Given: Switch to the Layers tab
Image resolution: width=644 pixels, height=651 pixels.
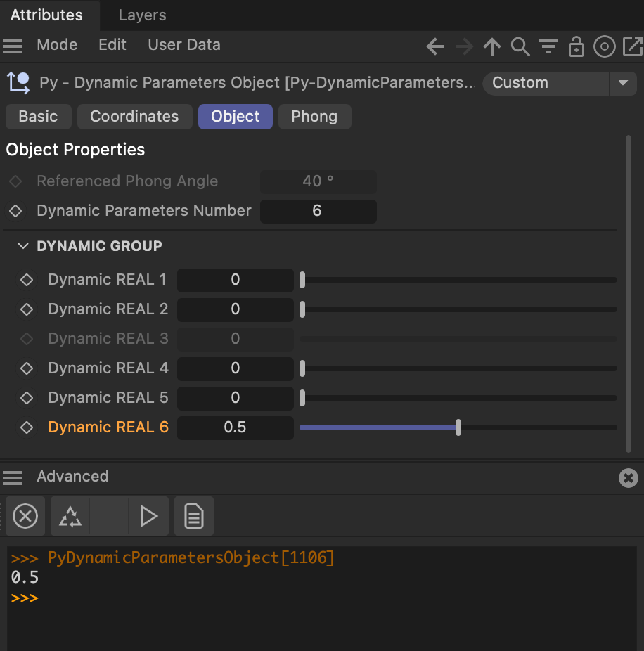Looking at the screenshot, I should pos(142,15).
